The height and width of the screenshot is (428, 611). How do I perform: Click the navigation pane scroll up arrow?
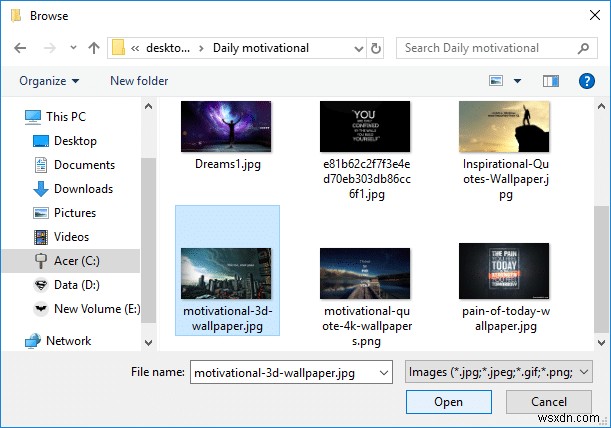148,106
